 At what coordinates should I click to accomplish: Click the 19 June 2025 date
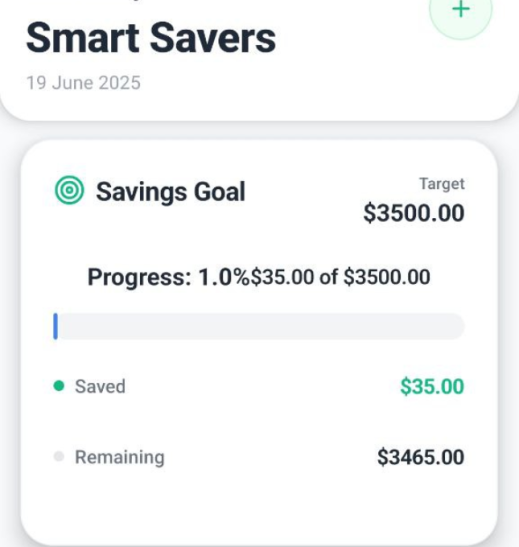coord(83,83)
